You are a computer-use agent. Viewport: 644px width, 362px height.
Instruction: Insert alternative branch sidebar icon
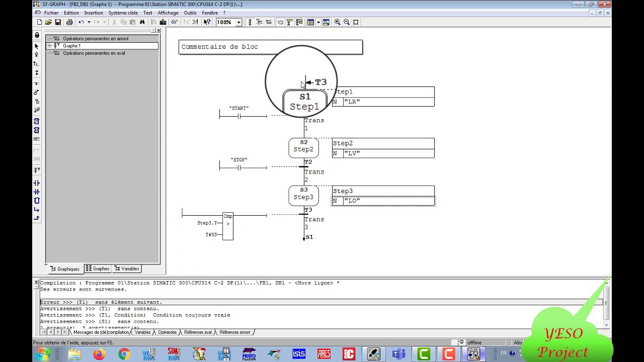tap(37, 83)
